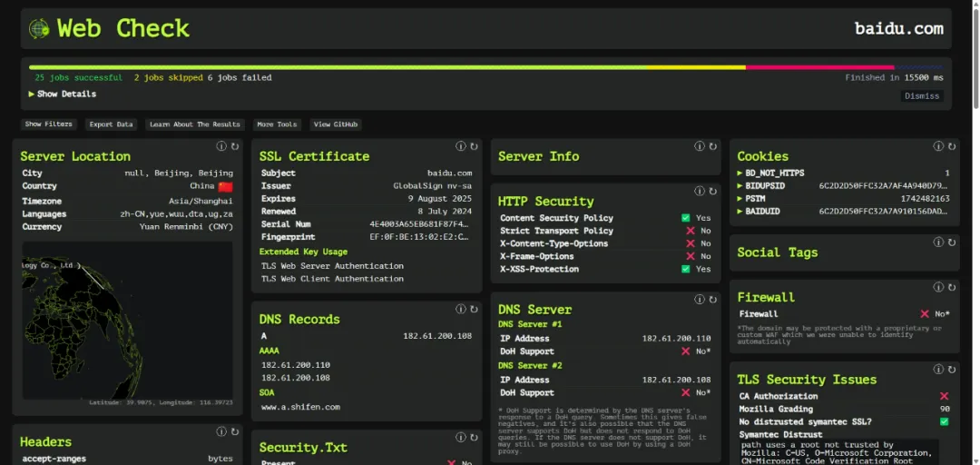Expand the BAIDUID cookie entry
Screen dimensions: 980x465
tap(740, 211)
